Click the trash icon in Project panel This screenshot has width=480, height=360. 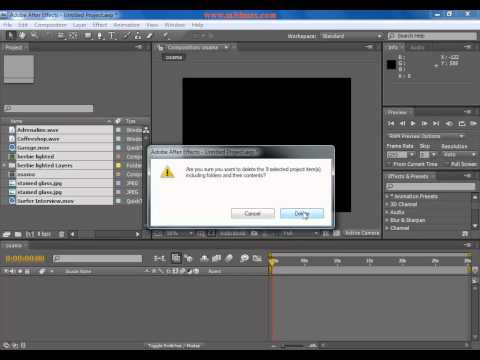pyautogui.click(x=62, y=234)
